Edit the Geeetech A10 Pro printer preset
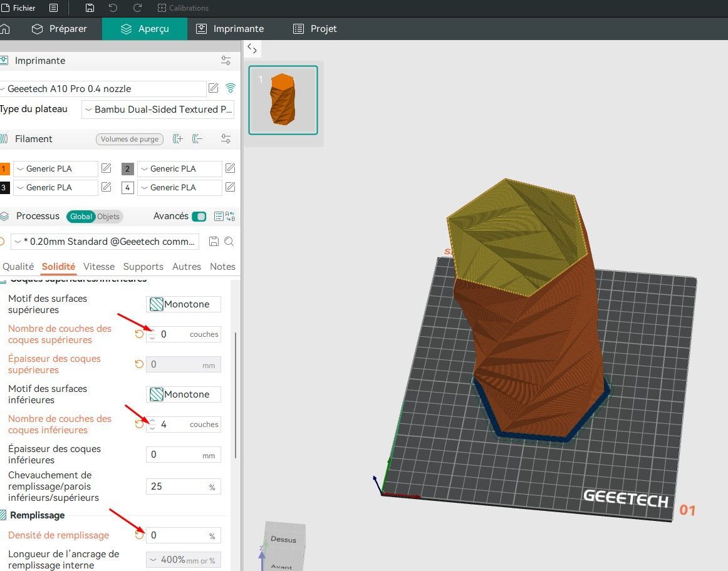Screen dimensions: 728x571 (213, 88)
